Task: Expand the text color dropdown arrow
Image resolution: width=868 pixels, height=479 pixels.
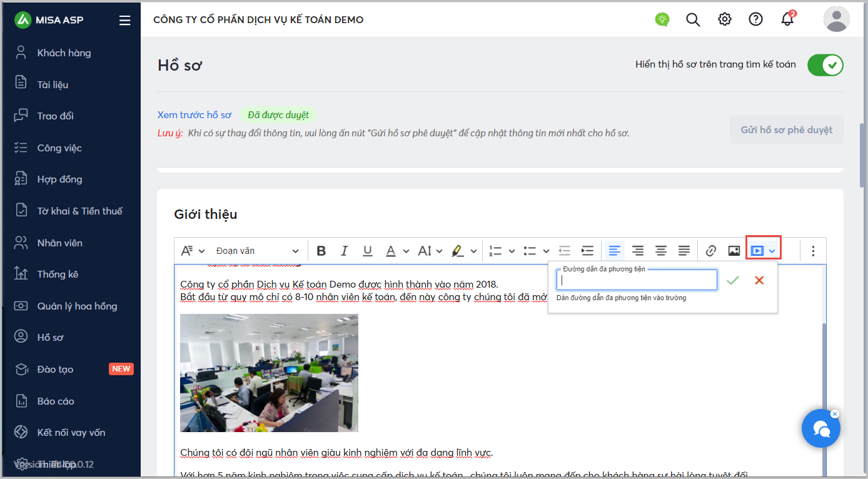Action: point(406,251)
